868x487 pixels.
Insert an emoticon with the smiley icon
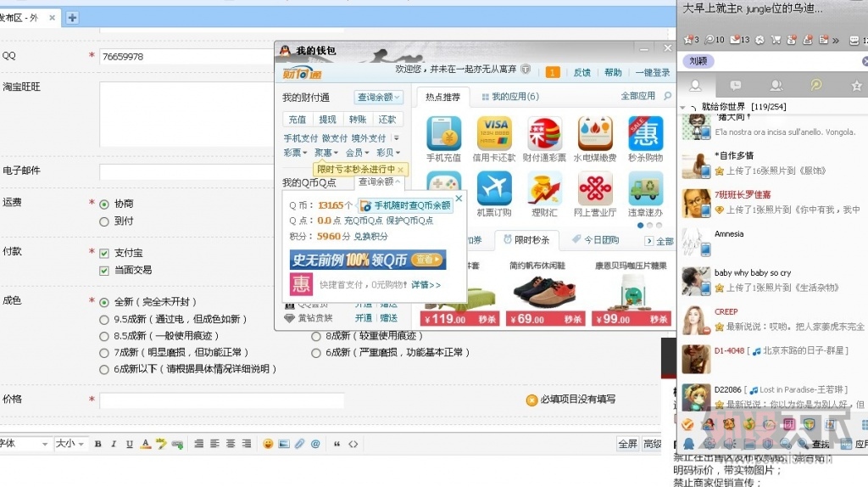click(268, 444)
